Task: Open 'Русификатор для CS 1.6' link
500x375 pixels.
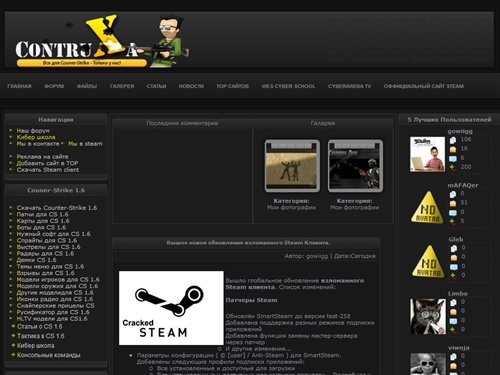Action: [x=53, y=312]
